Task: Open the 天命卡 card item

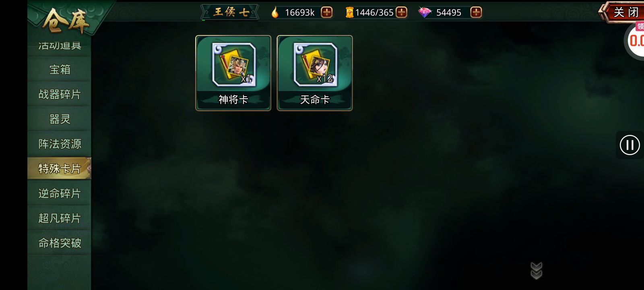Action: pos(315,73)
